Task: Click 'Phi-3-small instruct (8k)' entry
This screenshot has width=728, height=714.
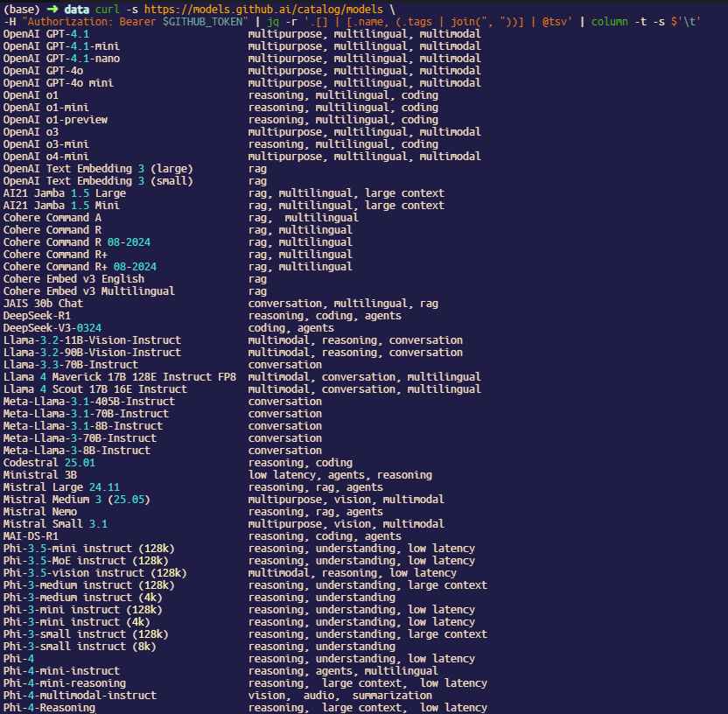Action: 80,647
